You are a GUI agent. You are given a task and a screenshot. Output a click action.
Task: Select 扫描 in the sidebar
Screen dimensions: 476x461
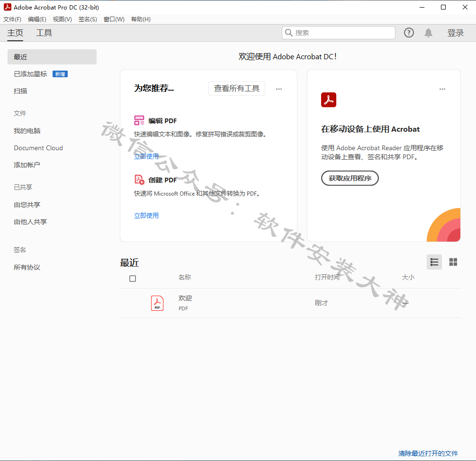[20, 91]
